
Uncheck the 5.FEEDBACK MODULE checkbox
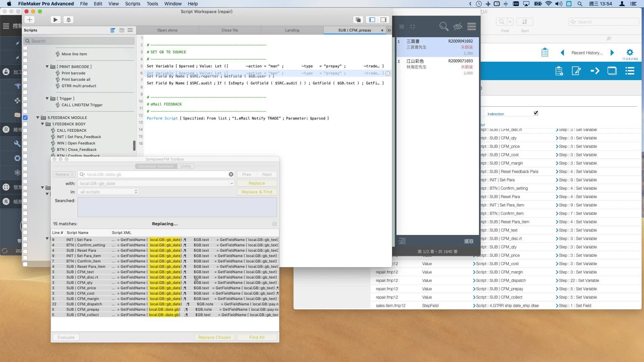(25, 118)
